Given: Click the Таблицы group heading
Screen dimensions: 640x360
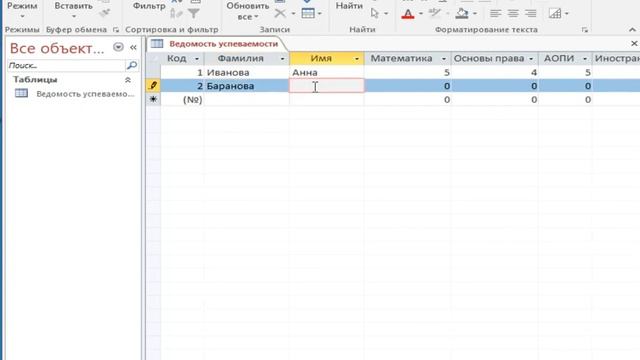Looking at the screenshot, I should [x=35, y=80].
